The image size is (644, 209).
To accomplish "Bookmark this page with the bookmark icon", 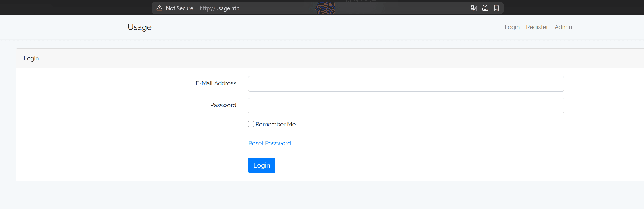I will (x=496, y=8).
